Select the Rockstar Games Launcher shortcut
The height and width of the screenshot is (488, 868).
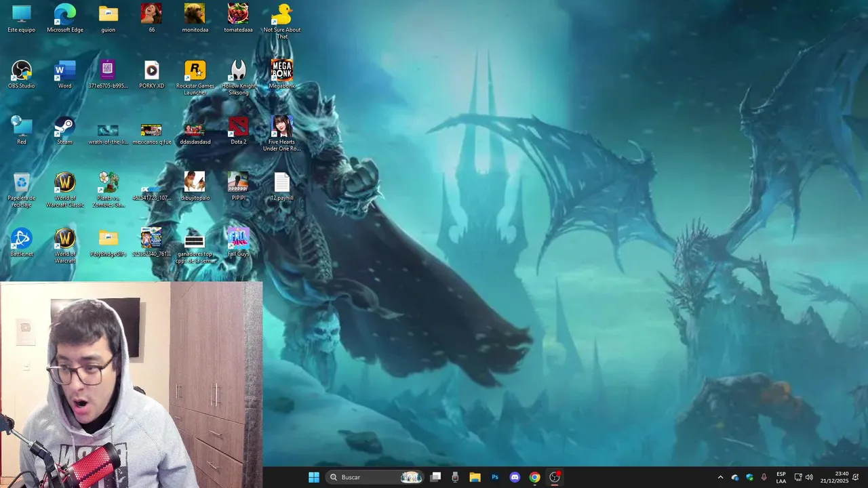[195, 78]
